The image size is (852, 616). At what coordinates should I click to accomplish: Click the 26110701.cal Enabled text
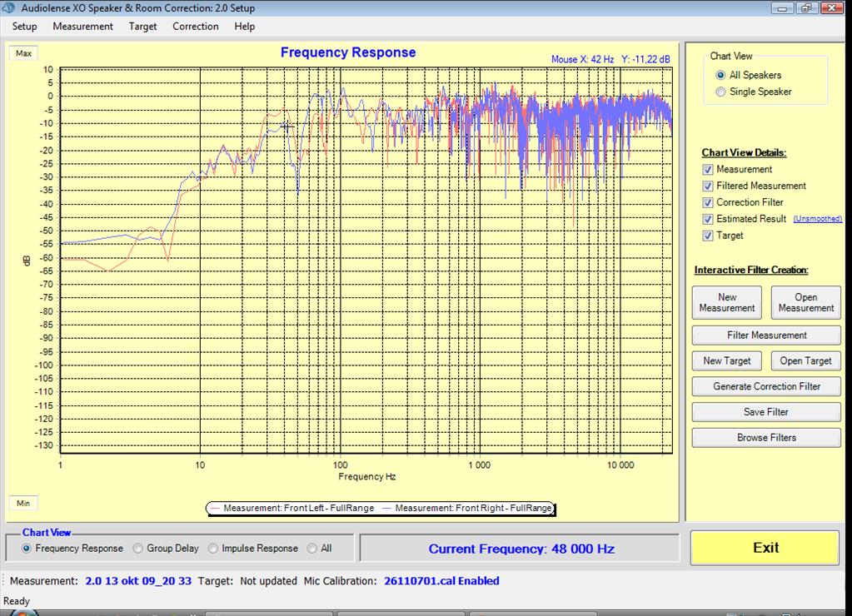[441, 581]
